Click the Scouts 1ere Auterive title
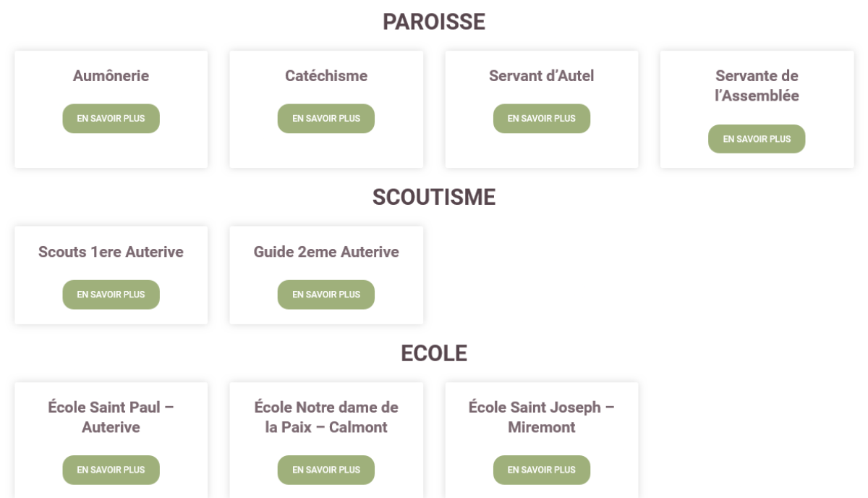868x498 pixels. 111,252
